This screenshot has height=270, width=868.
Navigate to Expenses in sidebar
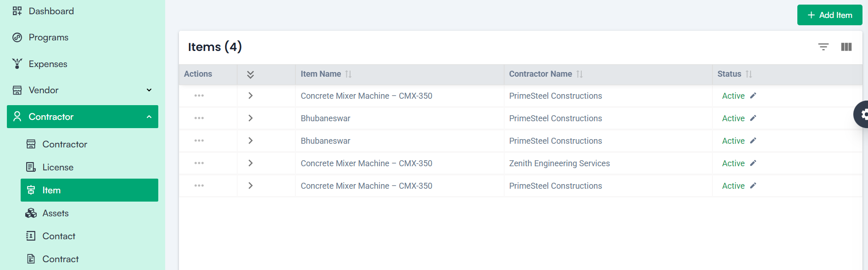point(48,64)
